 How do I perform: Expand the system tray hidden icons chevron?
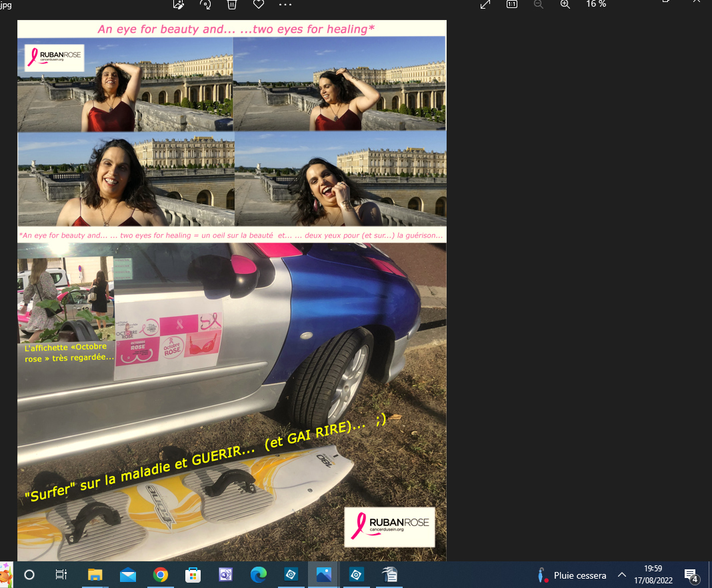pyautogui.click(x=622, y=575)
